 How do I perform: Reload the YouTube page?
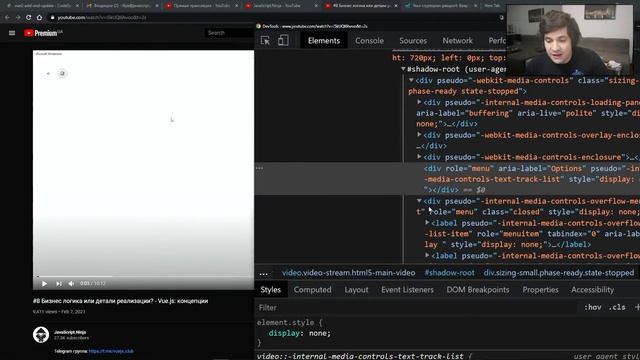coord(29,18)
